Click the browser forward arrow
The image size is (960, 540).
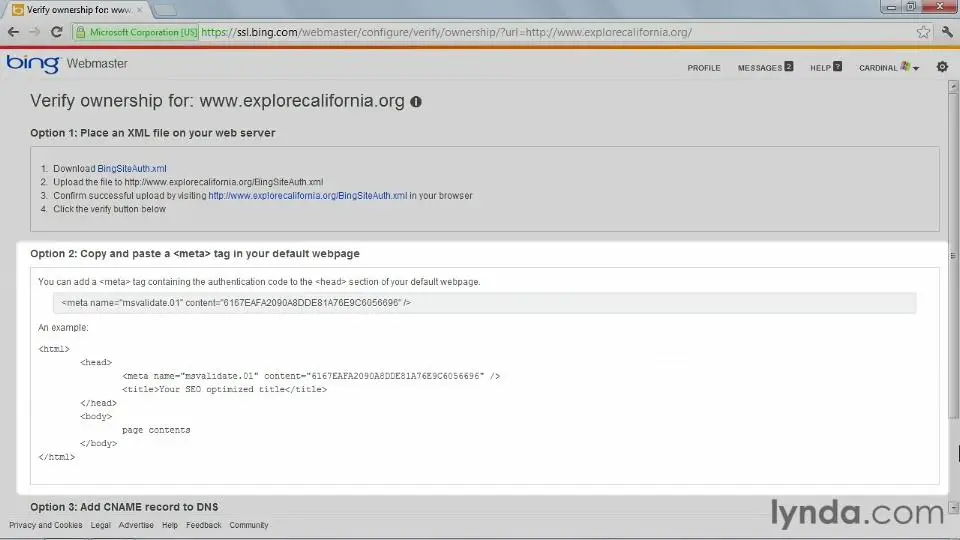(34, 32)
